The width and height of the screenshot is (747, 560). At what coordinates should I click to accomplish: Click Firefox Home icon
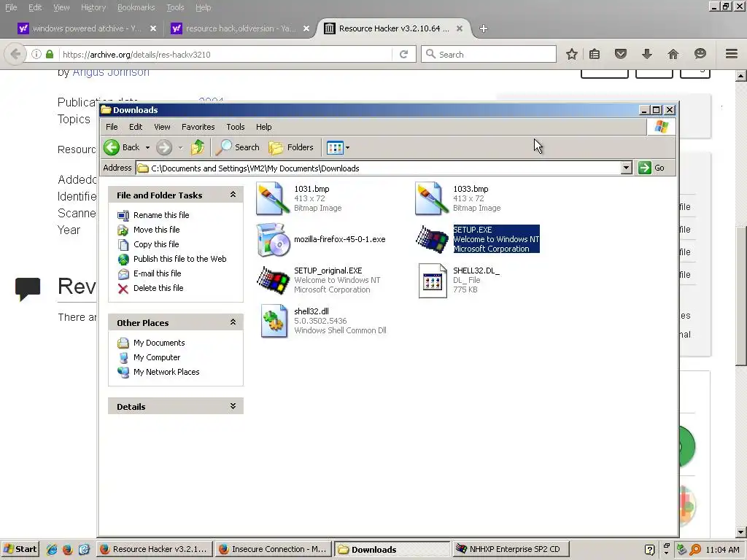coord(673,54)
